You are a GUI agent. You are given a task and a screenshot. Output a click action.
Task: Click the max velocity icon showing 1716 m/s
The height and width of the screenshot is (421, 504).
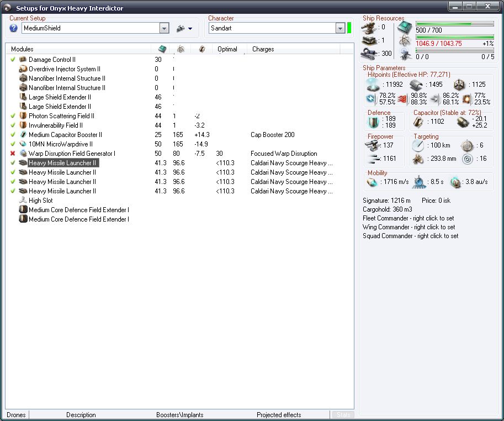tap(372, 182)
